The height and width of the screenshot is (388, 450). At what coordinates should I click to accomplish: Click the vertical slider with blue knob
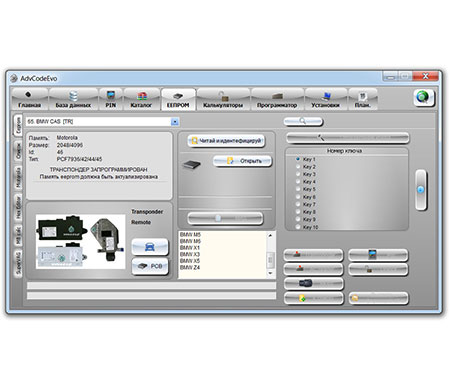(x=421, y=190)
